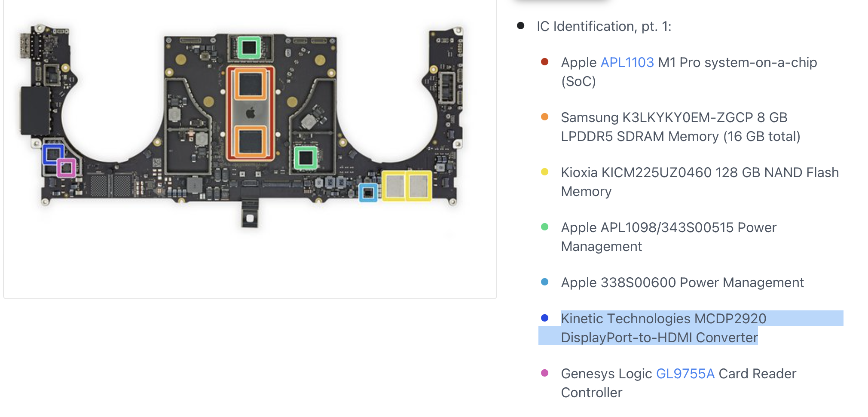Click the magenta-outlined card reader chip
The height and width of the screenshot is (417, 868).
(x=66, y=168)
